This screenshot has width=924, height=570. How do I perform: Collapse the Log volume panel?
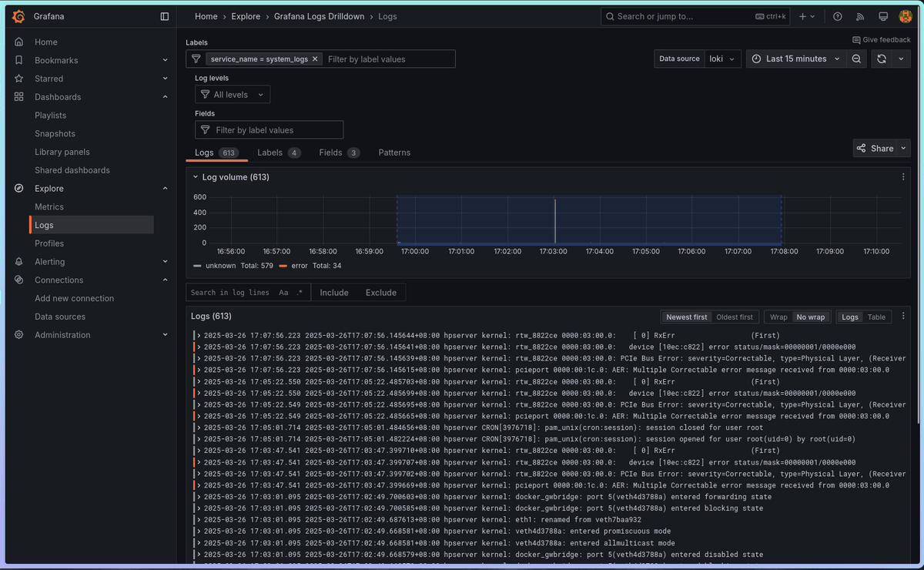pyautogui.click(x=196, y=177)
